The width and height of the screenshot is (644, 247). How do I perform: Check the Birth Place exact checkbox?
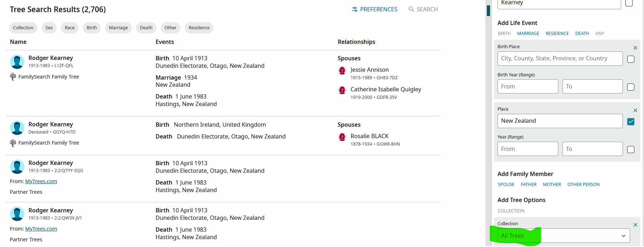[x=631, y=59]
